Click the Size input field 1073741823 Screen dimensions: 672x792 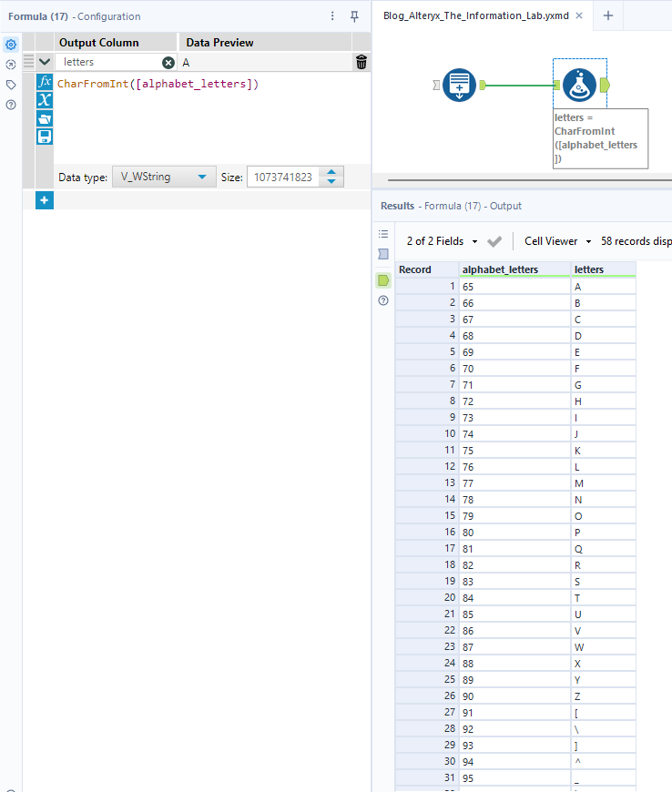click(283, 177)
